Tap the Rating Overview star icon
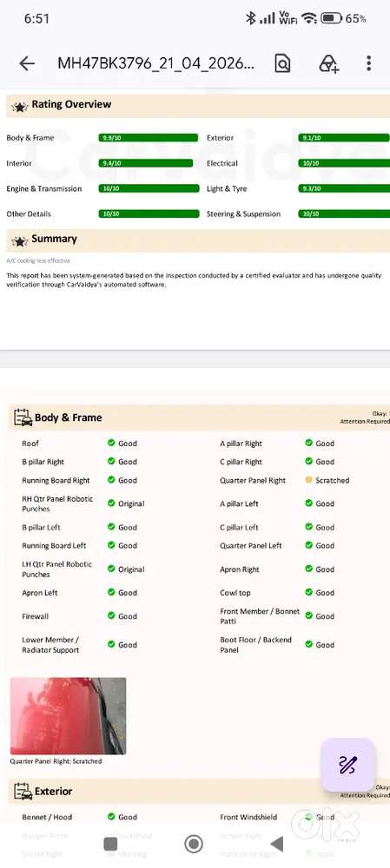The height and width of the screenshot is (868, 390). tap(19, 107)
